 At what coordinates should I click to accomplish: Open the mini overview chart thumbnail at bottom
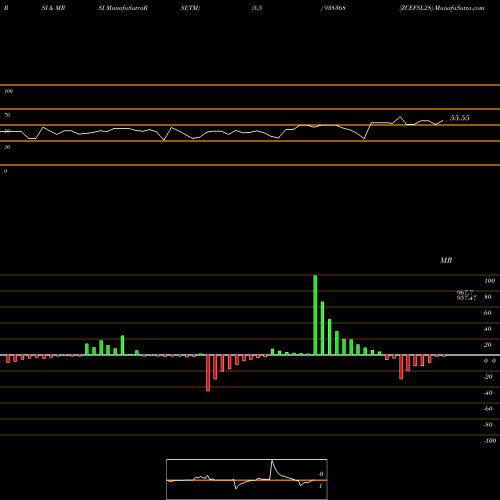pyautogui.click(x=247, y=479)
